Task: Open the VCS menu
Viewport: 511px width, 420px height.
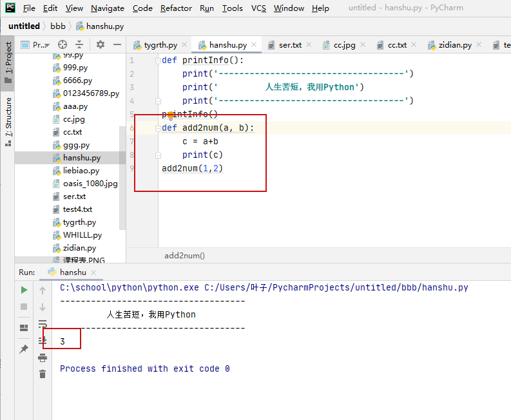Action: point(258,8)
